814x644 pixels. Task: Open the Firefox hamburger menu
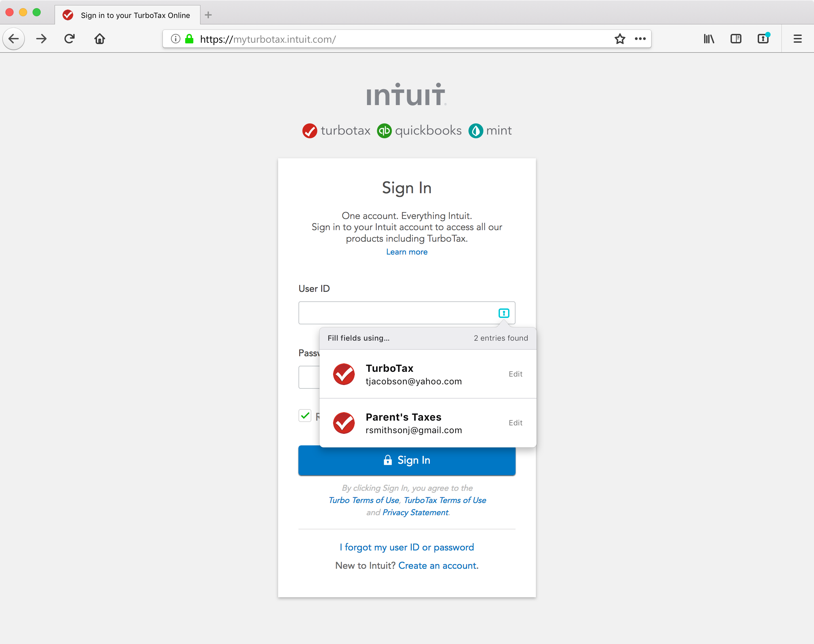(797, 38)
